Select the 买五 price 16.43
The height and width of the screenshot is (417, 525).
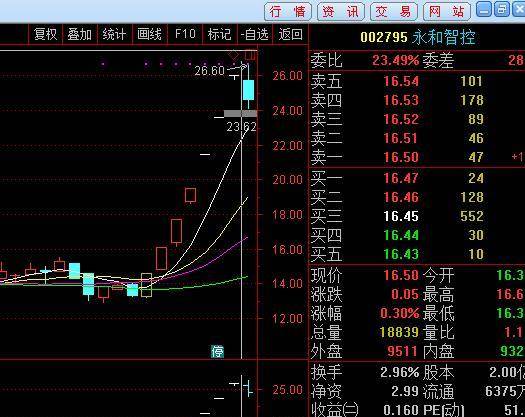(401, 254)
